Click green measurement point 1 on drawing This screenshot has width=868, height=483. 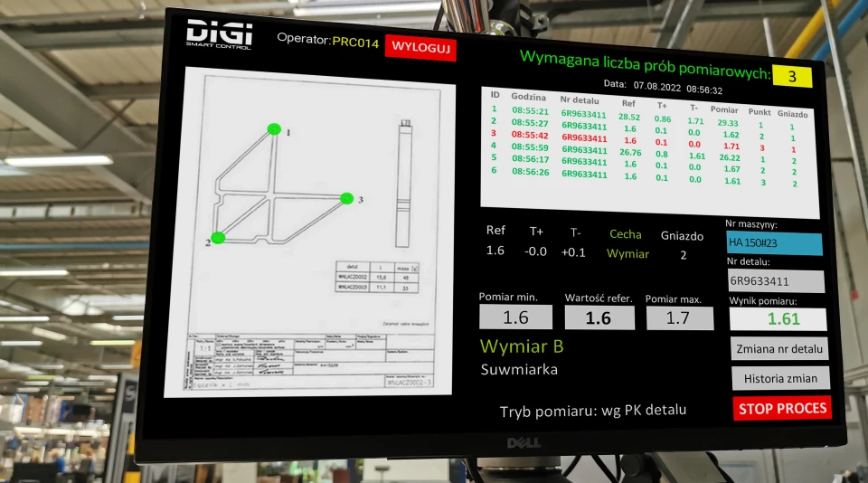click(x=274, y=129)
